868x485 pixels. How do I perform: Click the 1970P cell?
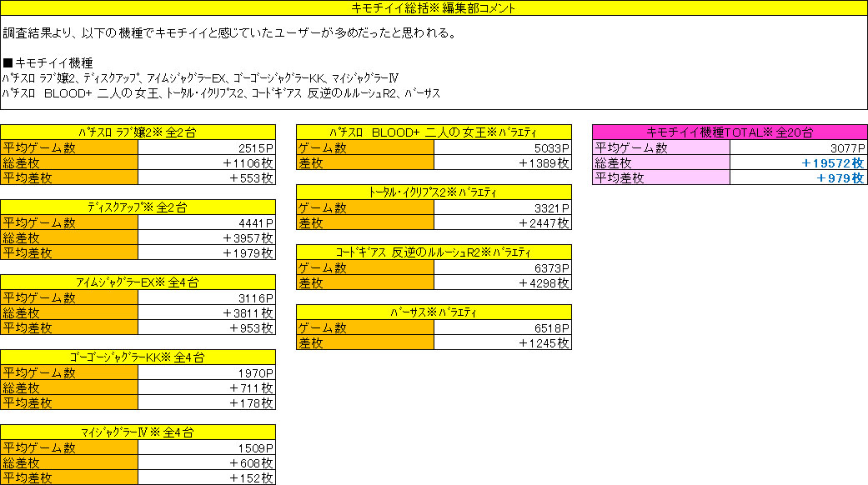tap(207, 372)
